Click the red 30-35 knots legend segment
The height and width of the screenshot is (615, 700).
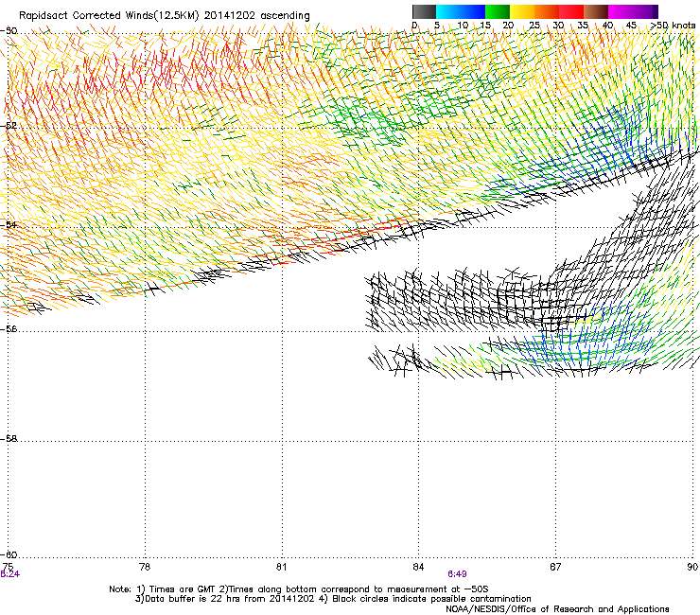click(571, 11)
